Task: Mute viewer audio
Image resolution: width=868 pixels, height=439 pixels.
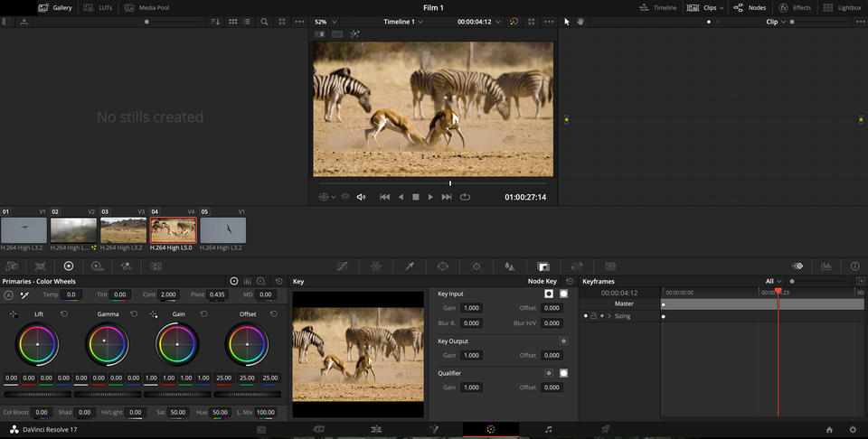Action: coord(361,197)
